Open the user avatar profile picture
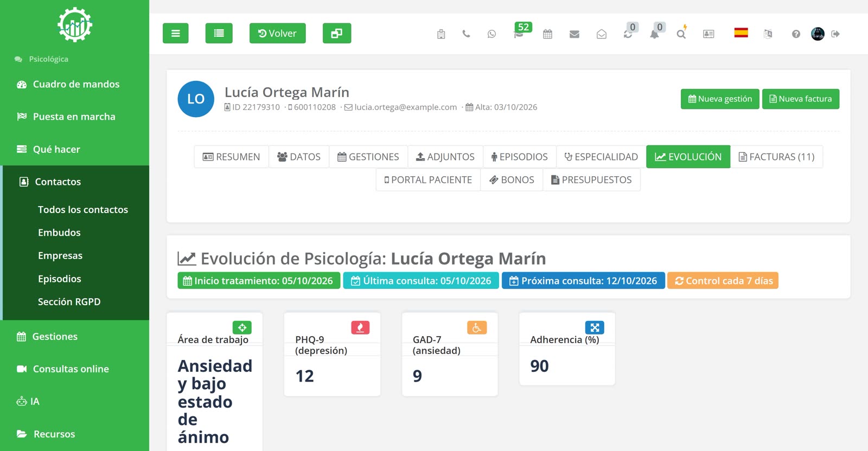The image size is (868, 451). click(818, 34)
